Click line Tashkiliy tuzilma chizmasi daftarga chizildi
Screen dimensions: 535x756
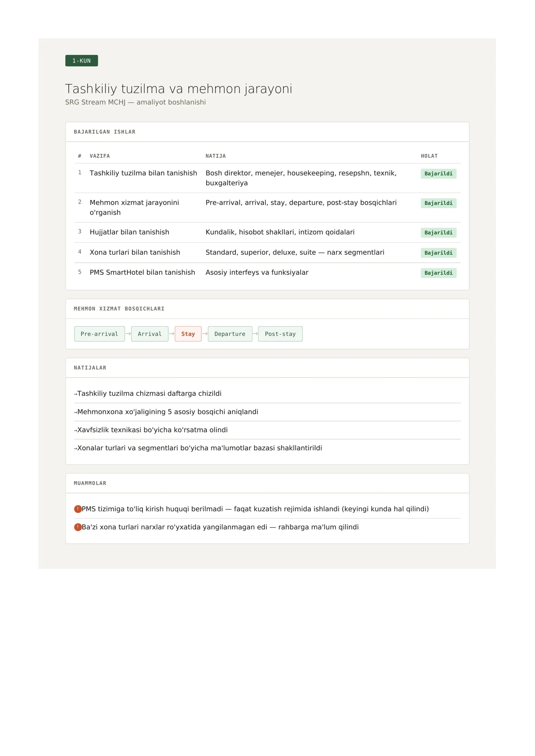tap(149, 394)
